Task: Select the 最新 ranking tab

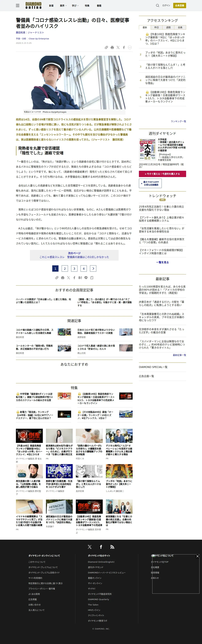Action: pyautogui.click(x=145, y=27)
